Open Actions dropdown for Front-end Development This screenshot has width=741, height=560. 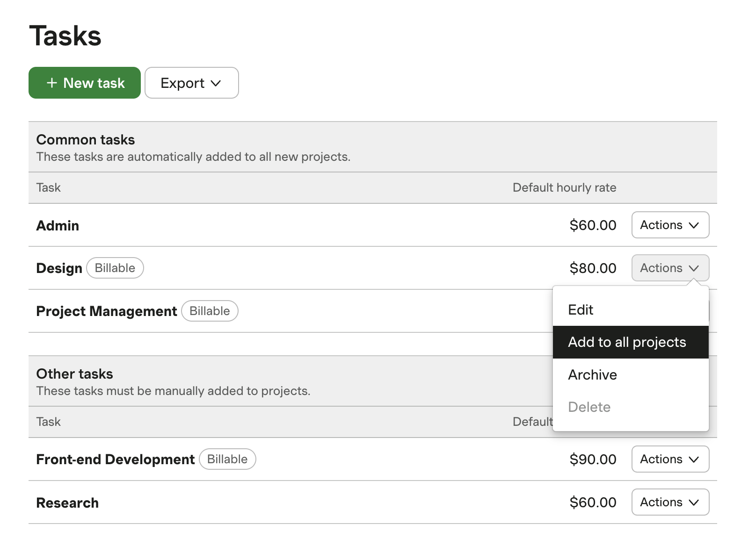670,459
